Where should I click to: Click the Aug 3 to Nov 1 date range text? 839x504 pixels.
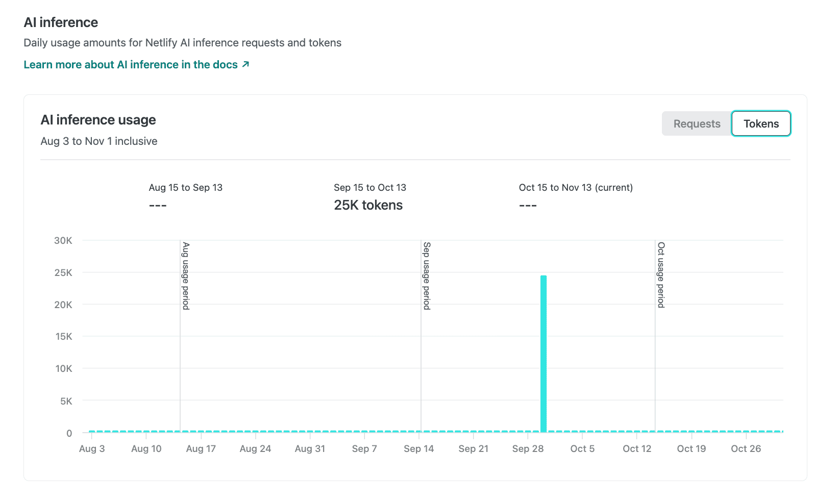pos(98,141)
